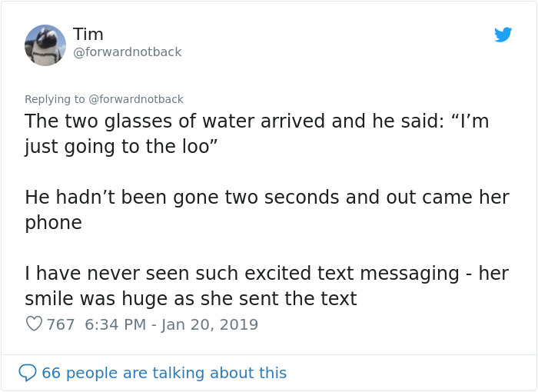The height and width of the screenshot is (392, 538).
Task: Click the "Jan 20, 2019" tweet date
Action: click(x=210, y=324)
